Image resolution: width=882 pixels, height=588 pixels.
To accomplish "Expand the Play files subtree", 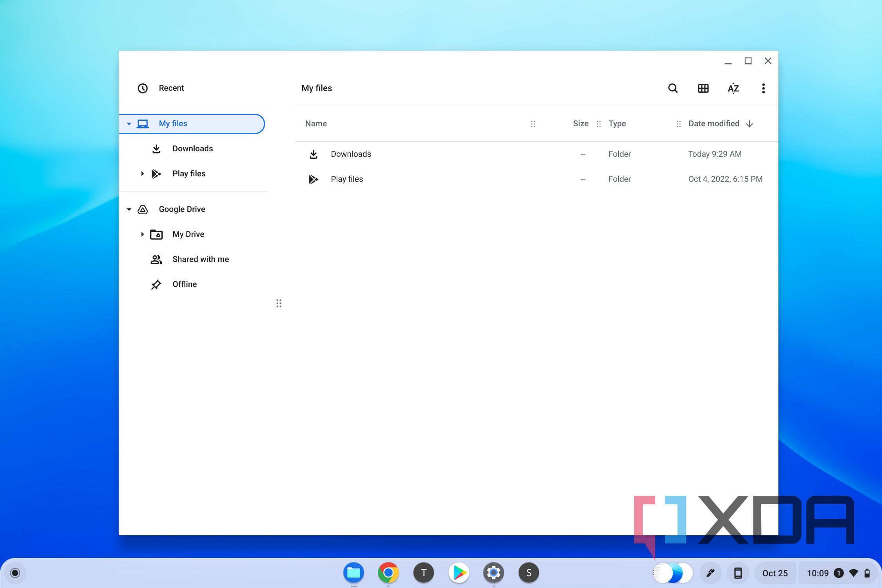I will (142, 174).
